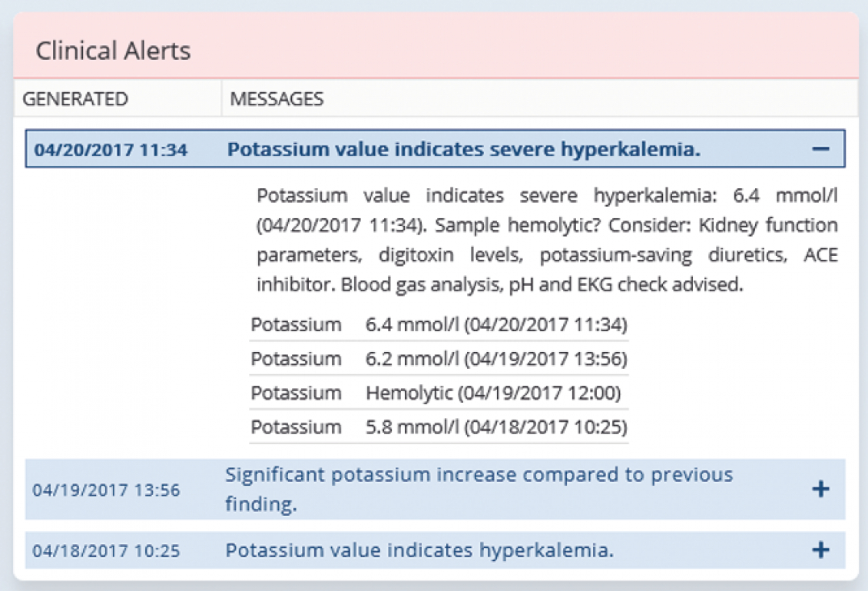Screen dimensions: 868x591
Task: Click the 04/20/2017 11:34 alert timestamp
Action: click(111, 150)
